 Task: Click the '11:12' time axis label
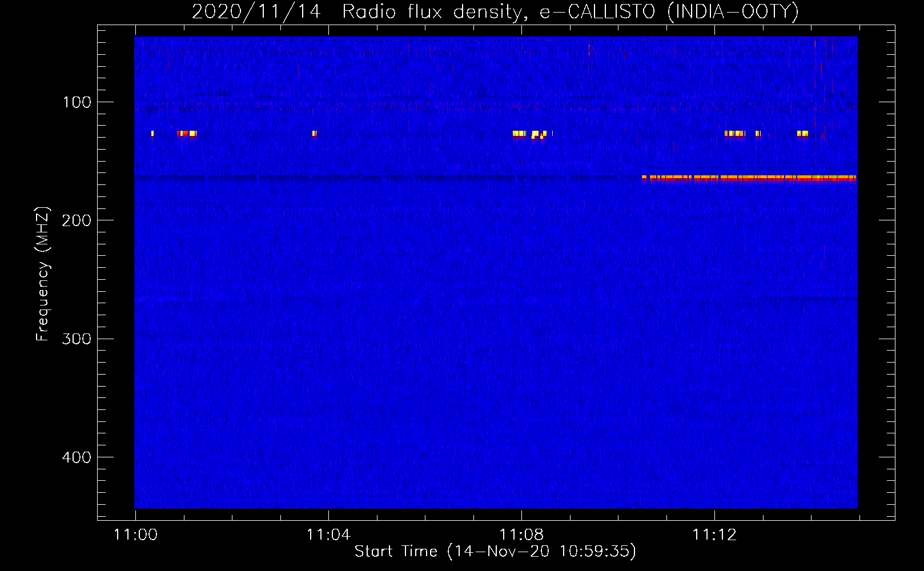[714, 534]
